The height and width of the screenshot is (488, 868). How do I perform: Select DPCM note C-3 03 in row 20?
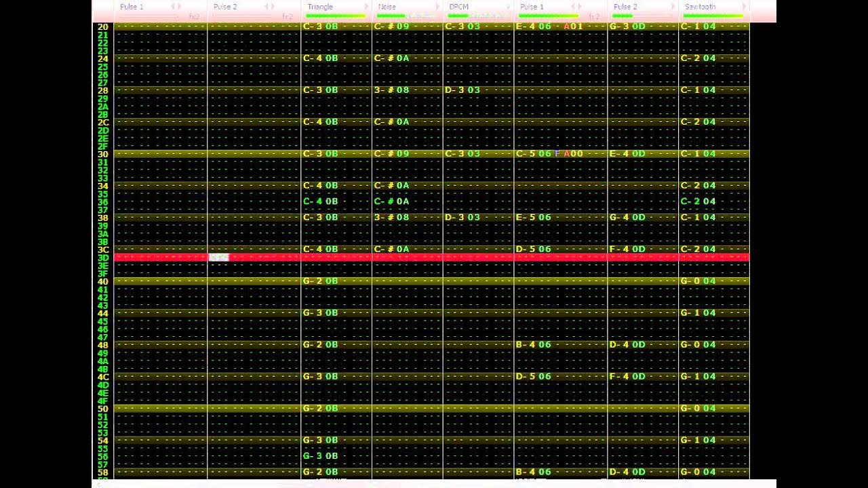click(x=462, y=26)
